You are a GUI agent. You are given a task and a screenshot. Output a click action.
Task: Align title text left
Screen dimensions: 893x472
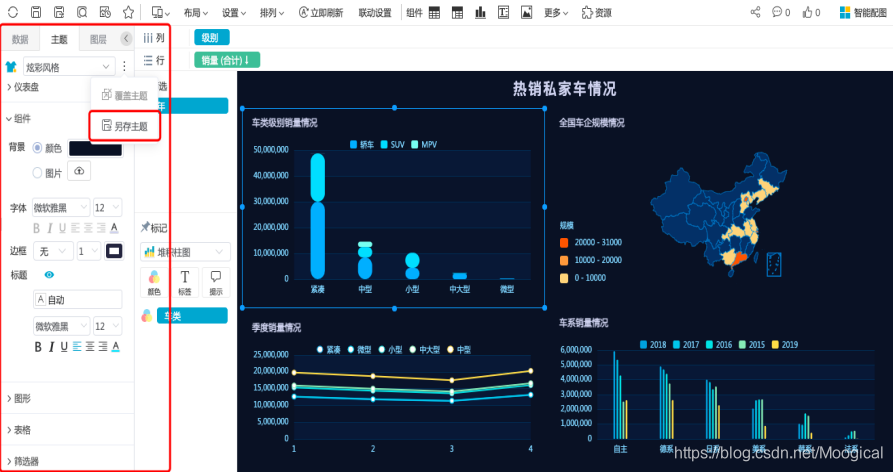tap(77, 347)
